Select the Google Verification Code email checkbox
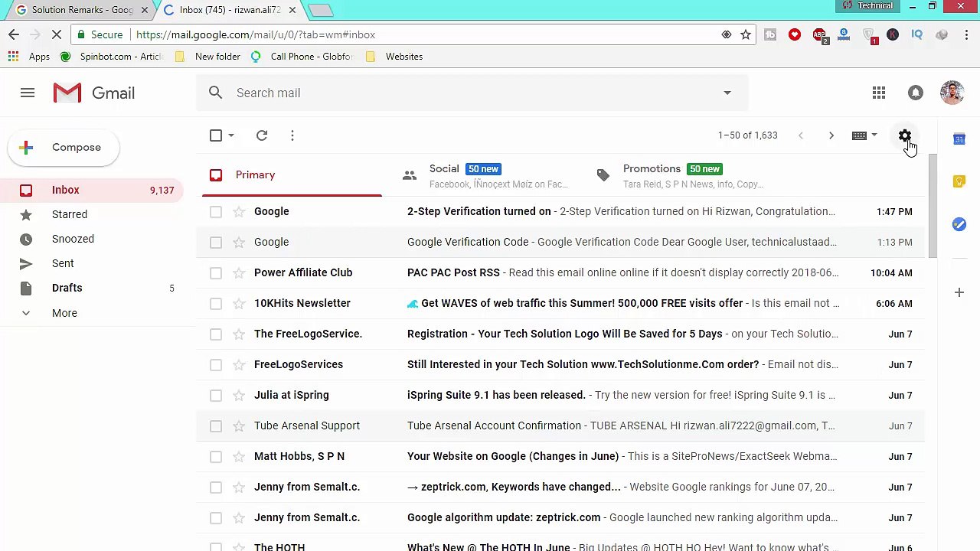 216,242
